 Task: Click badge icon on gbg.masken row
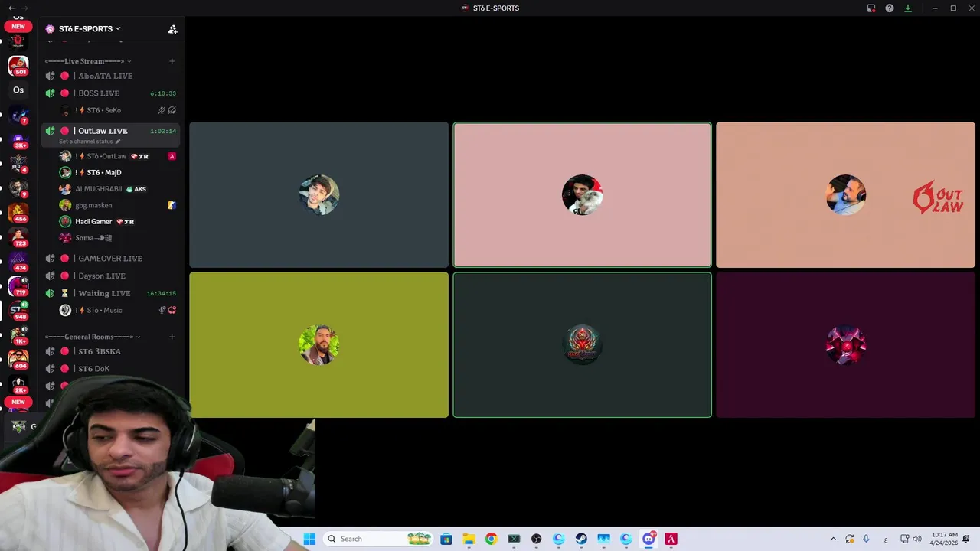pos(172,205)
